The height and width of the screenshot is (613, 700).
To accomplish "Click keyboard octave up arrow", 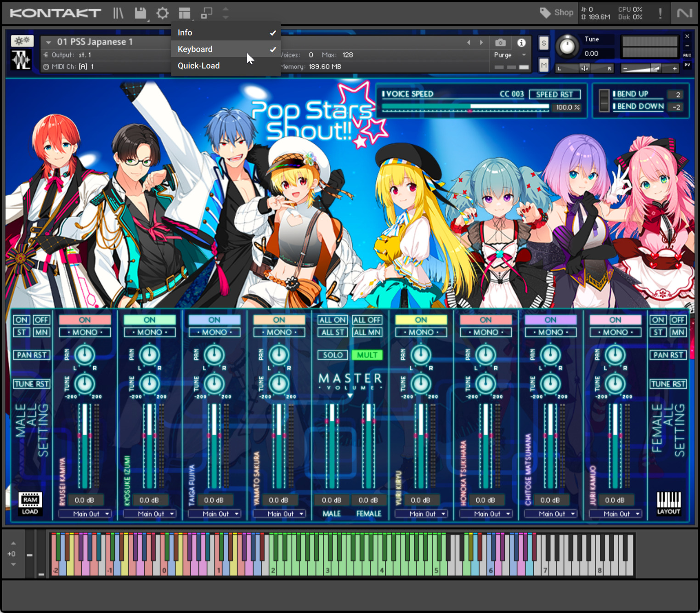I will point(13,543).
